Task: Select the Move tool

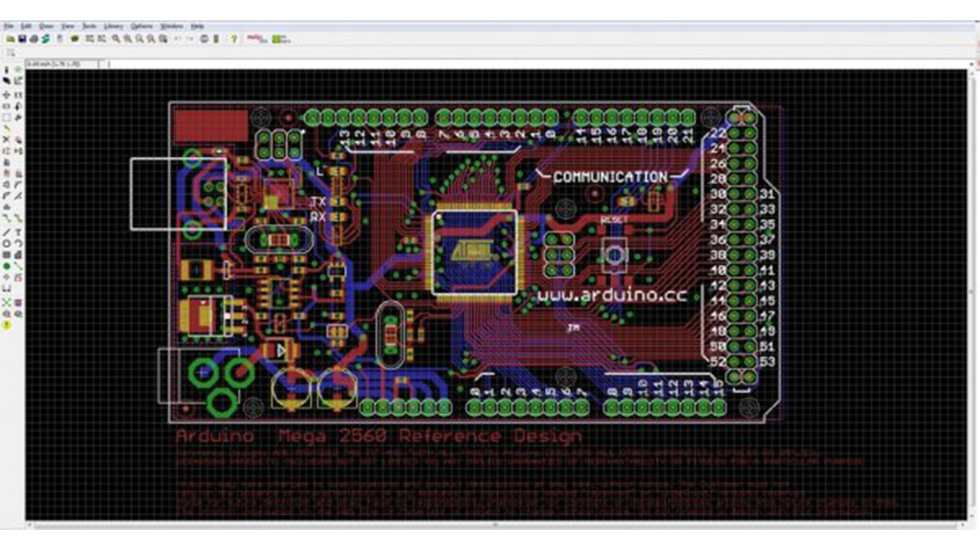Action: (x=7, y=93)
